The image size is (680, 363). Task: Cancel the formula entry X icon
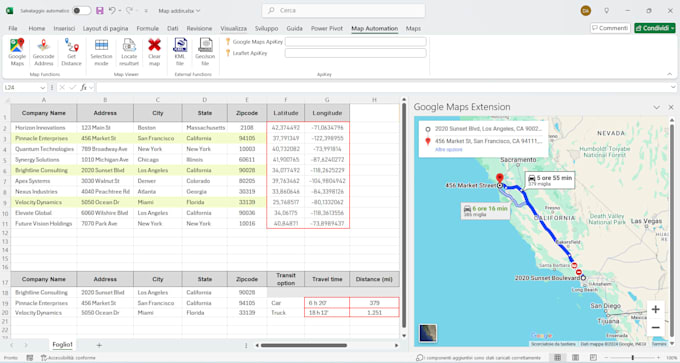coord(62,87)
